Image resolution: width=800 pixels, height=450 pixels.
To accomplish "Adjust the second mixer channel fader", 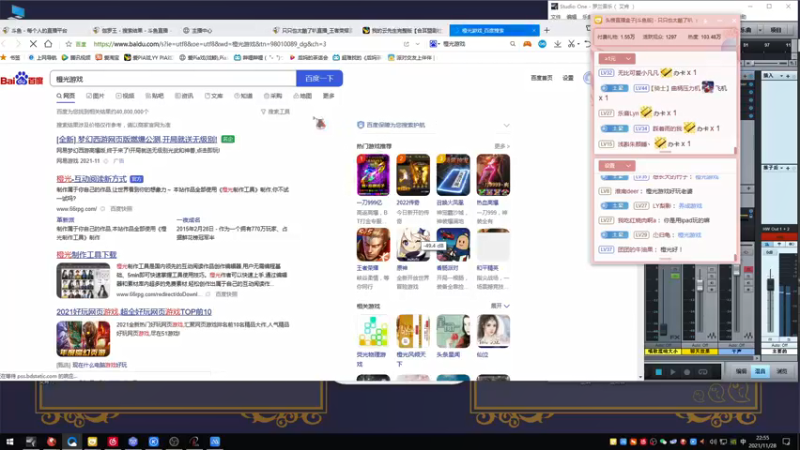I will [700, 285].
